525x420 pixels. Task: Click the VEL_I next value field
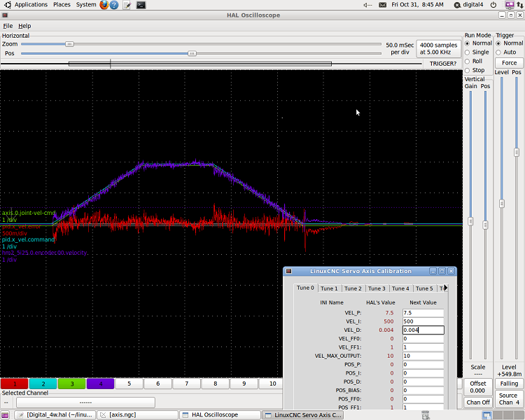[x=423, y=321]
